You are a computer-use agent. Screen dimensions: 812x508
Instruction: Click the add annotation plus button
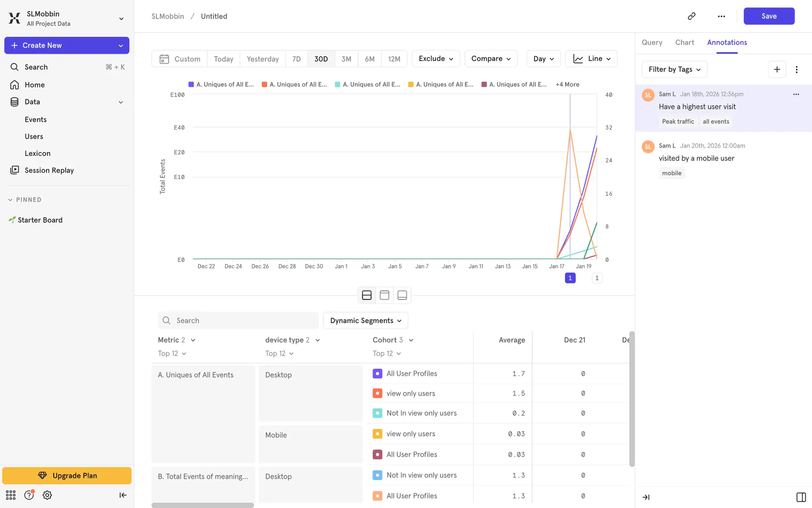click(x=776, y=69)
